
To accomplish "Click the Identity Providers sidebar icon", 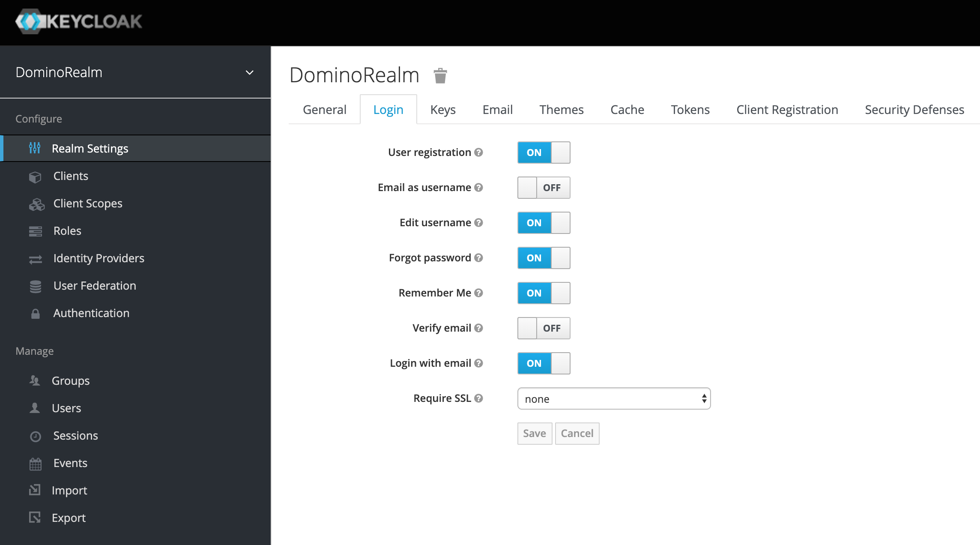I will click(x=36, y=258).
